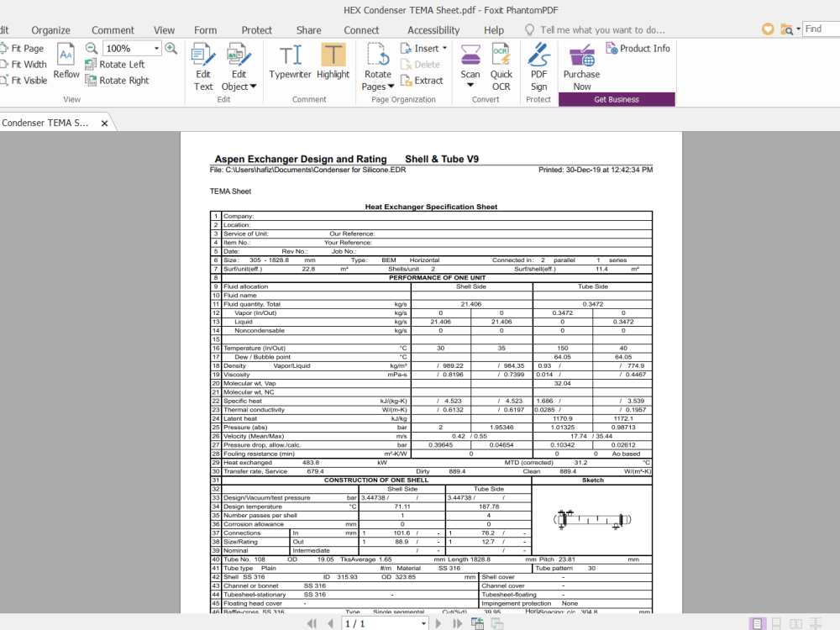Rotate the page left
The width and height of the screenshot is (840, 630).
(114, 65)
